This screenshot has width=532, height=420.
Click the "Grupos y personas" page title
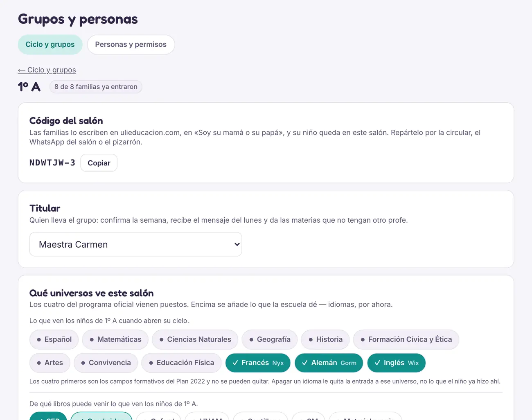click(x=78, y=19)
